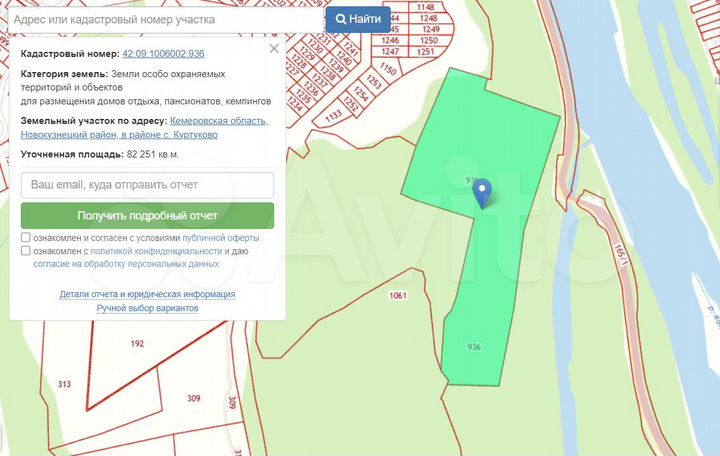Focus the address or cadastral number search field
The image size is (720, 456).
click(166, 20)
